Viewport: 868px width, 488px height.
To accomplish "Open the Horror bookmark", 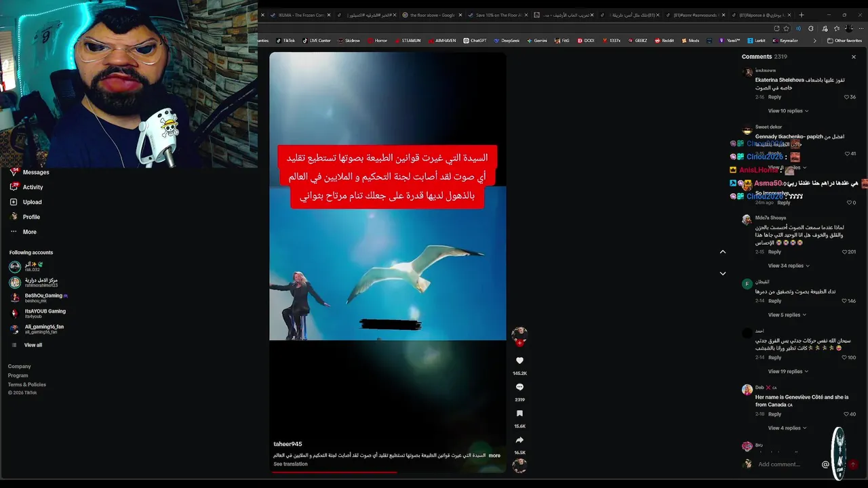I will pos(377,41).
